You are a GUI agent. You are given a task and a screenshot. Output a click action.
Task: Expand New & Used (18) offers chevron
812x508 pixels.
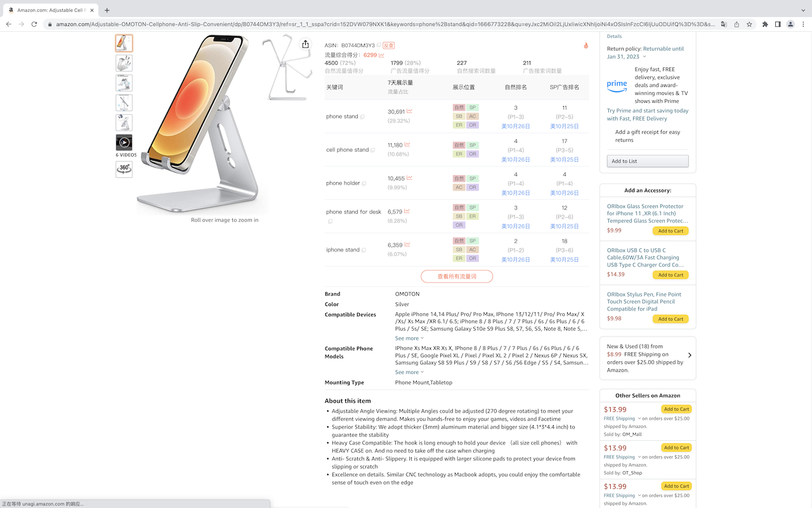(690, 355)
